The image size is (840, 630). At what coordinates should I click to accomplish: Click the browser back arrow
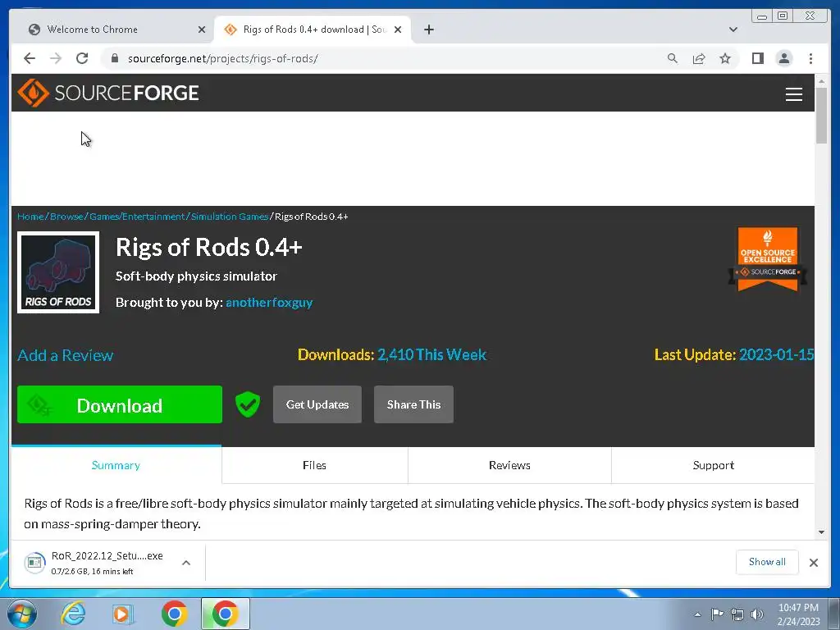30,58
